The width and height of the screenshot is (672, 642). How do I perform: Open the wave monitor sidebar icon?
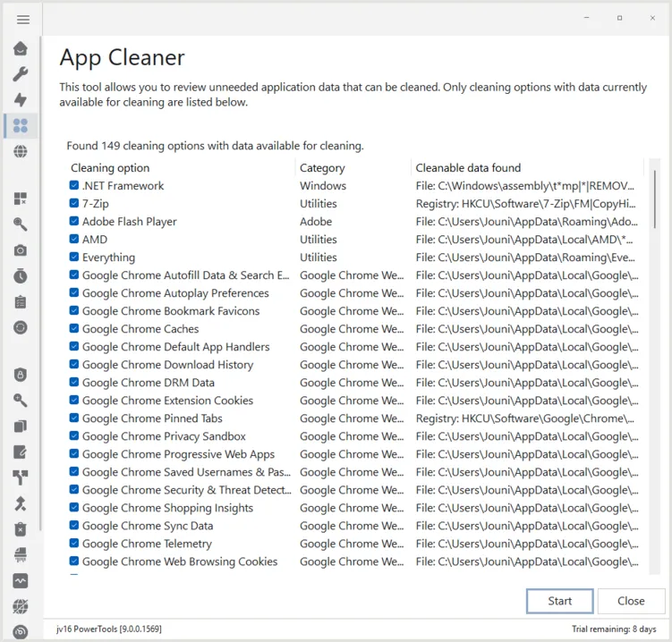click(21, 581)
